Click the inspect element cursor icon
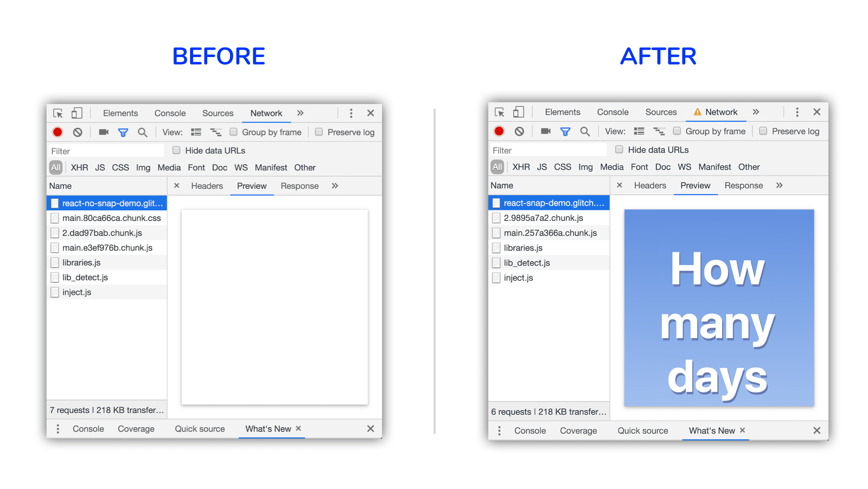 tap(57, 113)
